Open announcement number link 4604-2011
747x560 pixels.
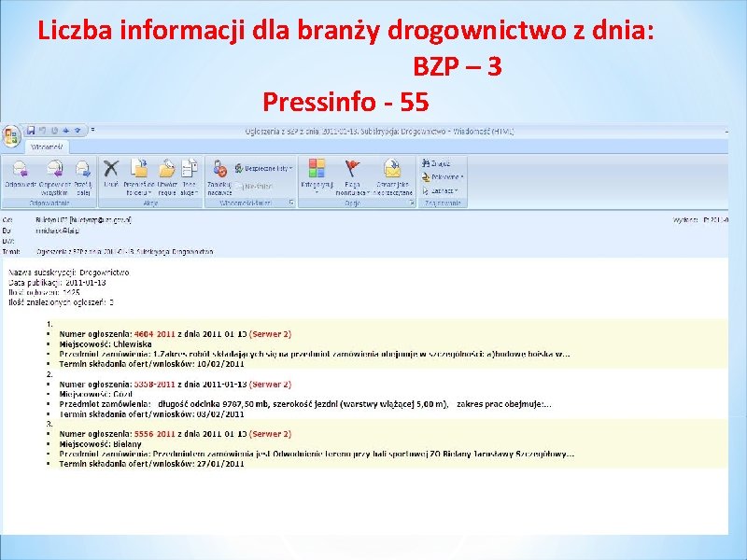coord(155,334)
